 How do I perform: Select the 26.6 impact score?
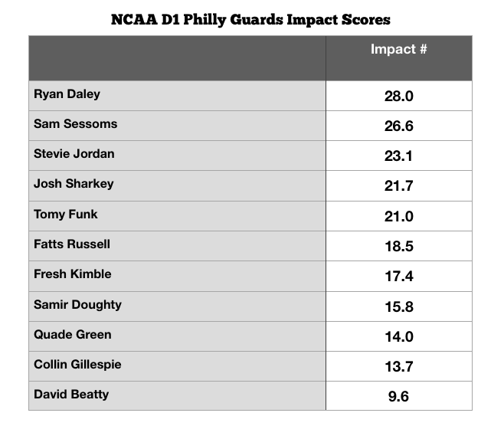[x=398, y=126]
